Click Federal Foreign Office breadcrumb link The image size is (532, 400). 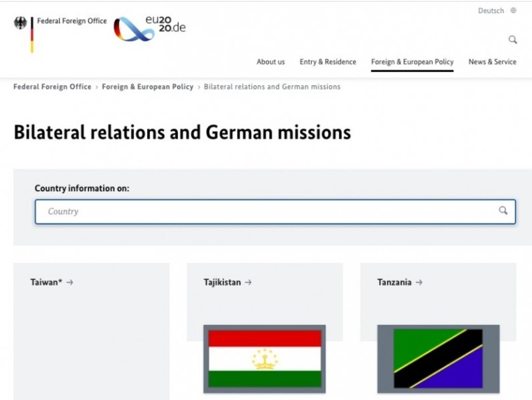tap(52, 87)
